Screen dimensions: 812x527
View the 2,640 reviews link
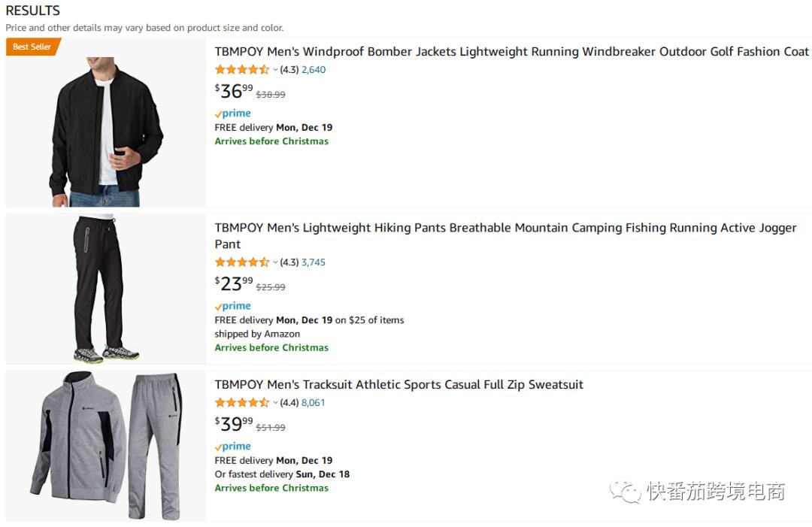314,70
